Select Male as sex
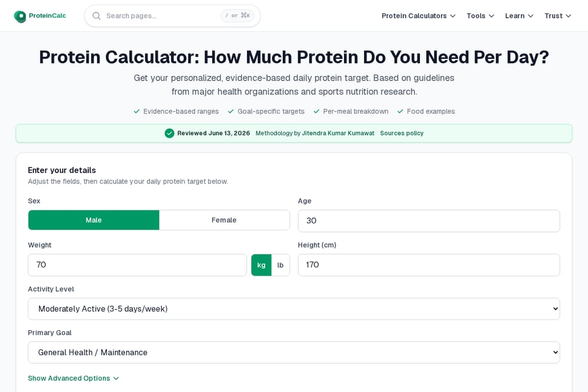 pos(93,220)
